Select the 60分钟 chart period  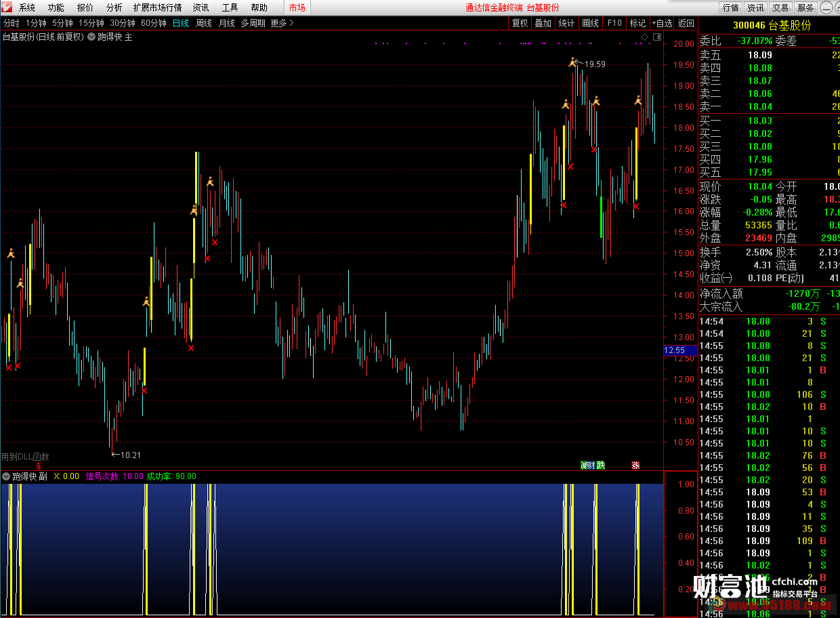click(154, 23)
